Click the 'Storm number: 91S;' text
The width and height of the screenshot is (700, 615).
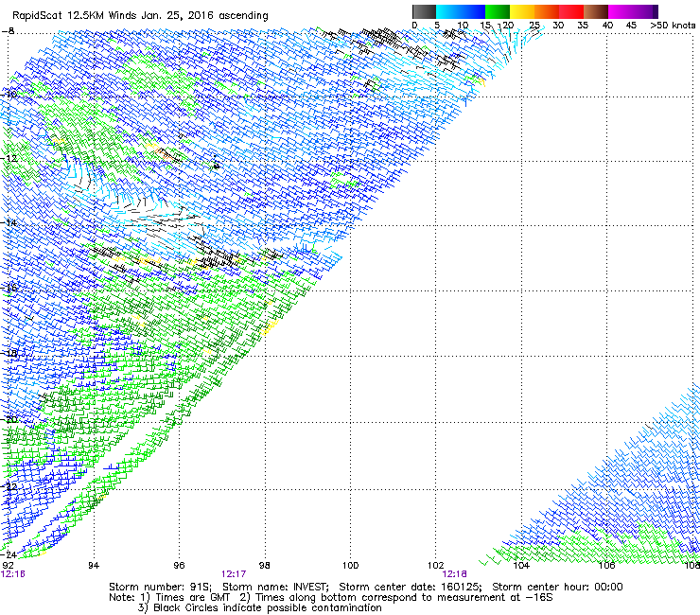point(160,587)
